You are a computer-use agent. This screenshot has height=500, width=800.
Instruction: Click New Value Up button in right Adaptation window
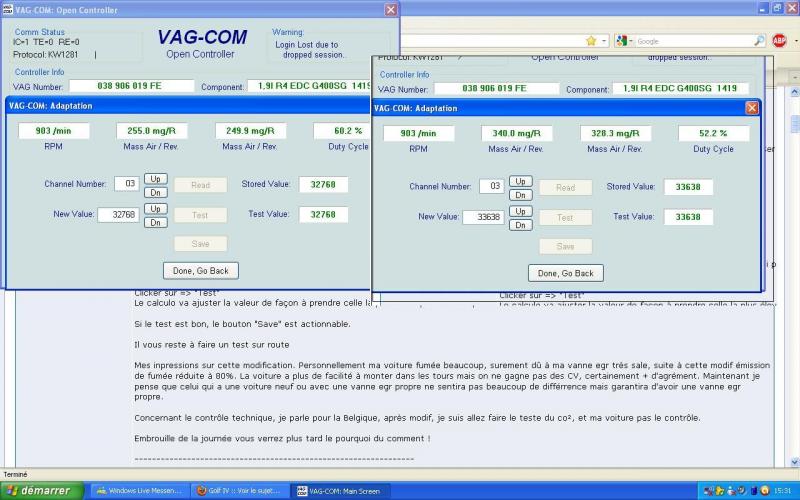pyautogui.click(x=520, y=211)
